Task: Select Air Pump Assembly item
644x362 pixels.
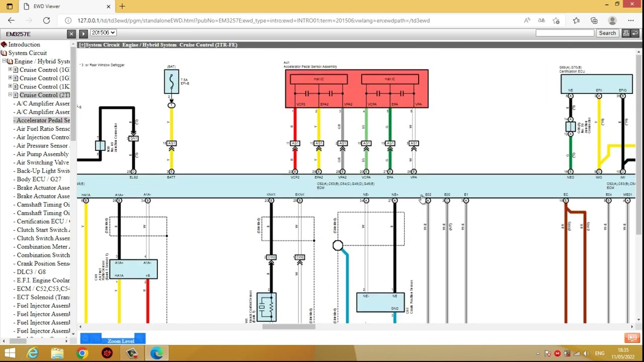Action: 42,154
